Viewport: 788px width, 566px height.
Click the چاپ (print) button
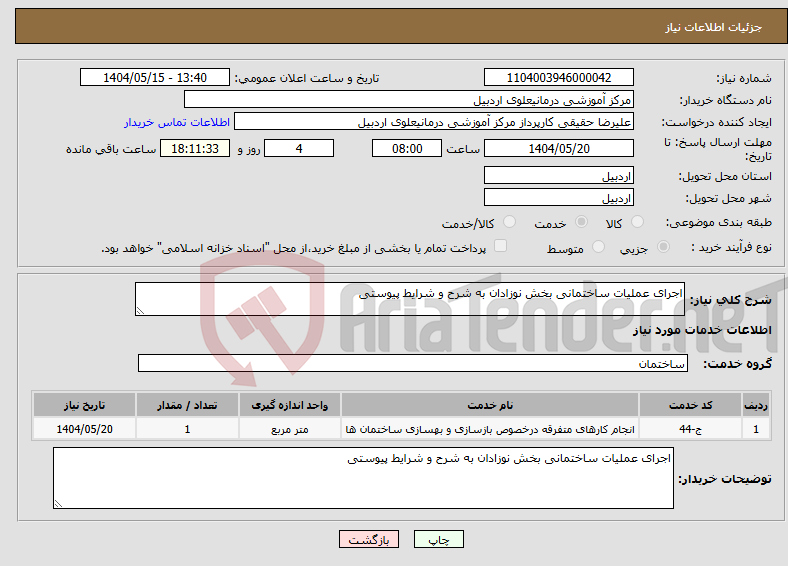[438, 539]
